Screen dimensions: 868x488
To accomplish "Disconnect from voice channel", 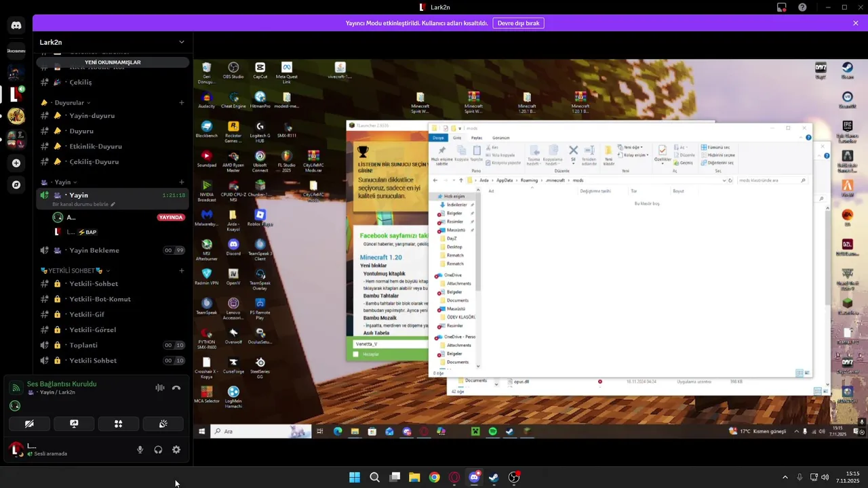I will tap(176, 388).
